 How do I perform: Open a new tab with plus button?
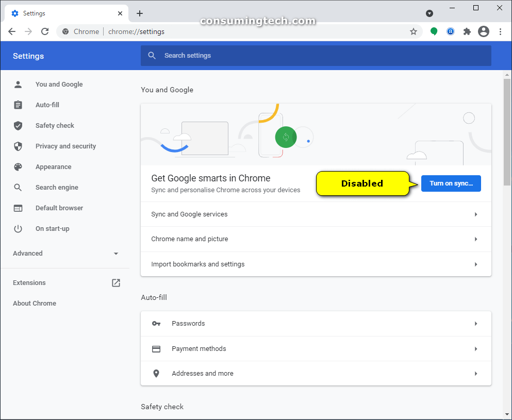coord(140,13)
